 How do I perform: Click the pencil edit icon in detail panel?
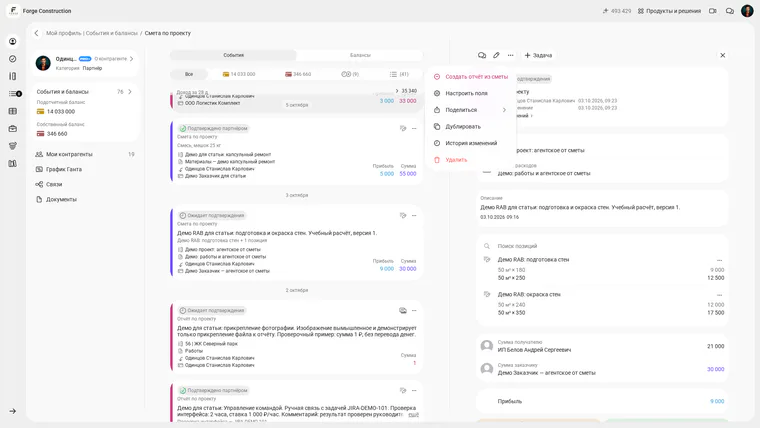coord(496,55)
